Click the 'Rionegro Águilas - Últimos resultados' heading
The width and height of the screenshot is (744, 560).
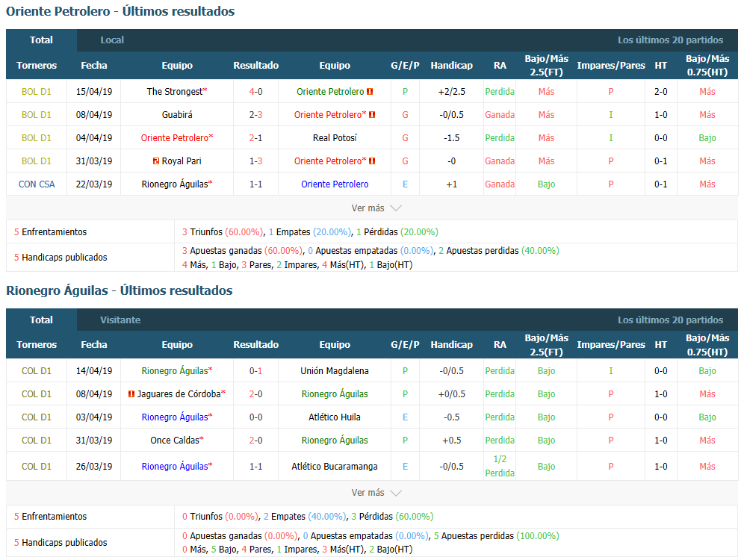point(119,290)
